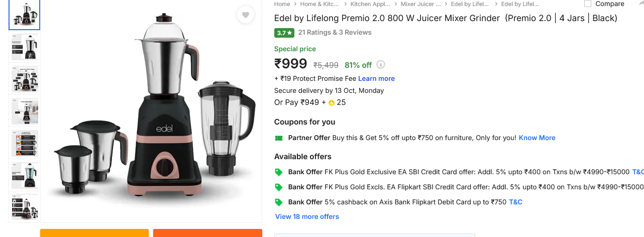Click the Flipkart SBI offer tag icon
The height and width of the screenshot is (237, 644).
[x=279, y=187]
